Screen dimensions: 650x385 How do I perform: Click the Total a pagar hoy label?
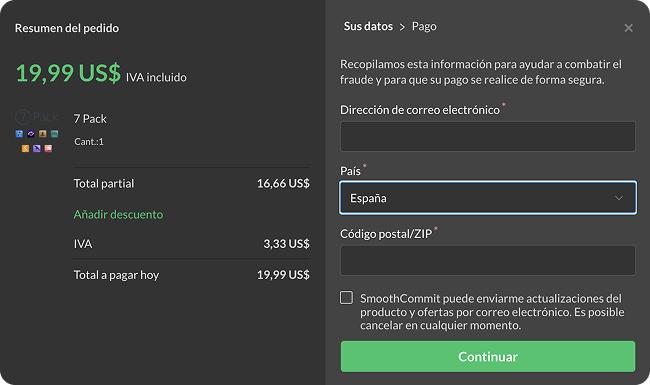click(116, 275)
